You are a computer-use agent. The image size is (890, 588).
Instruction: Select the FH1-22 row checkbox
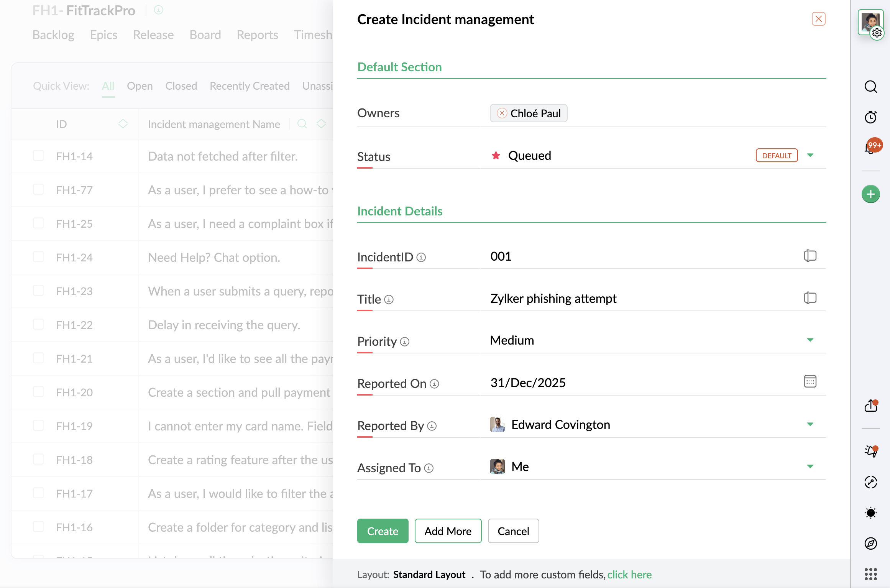pyautogui.click(x=38, y=325)
